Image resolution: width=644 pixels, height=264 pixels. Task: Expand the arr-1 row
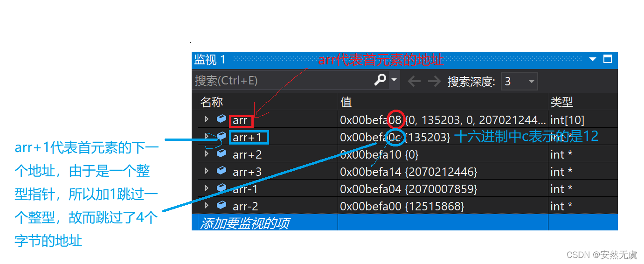206,188
